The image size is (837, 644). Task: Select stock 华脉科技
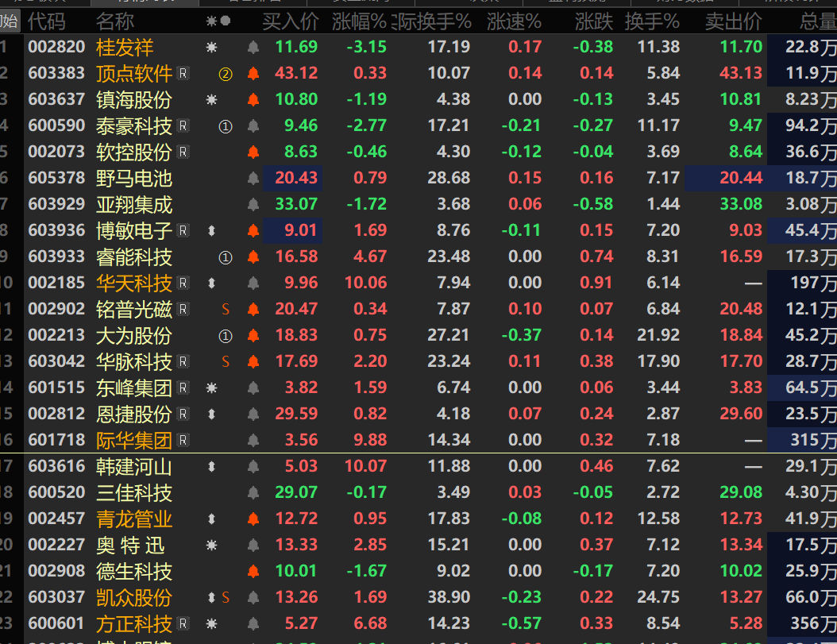tap(134, 361)
